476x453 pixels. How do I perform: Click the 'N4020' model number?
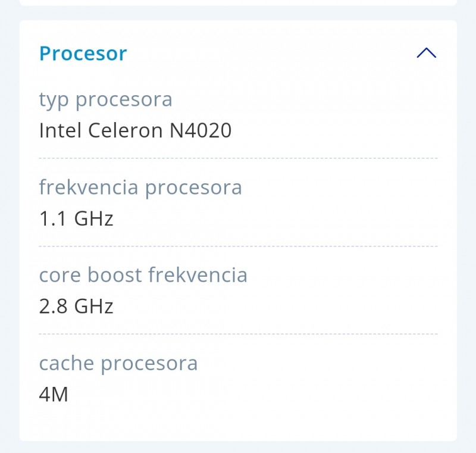[201, 130]
